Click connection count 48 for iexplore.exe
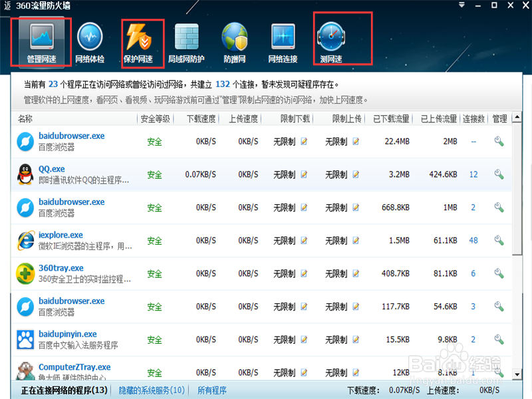 (473, 241)
